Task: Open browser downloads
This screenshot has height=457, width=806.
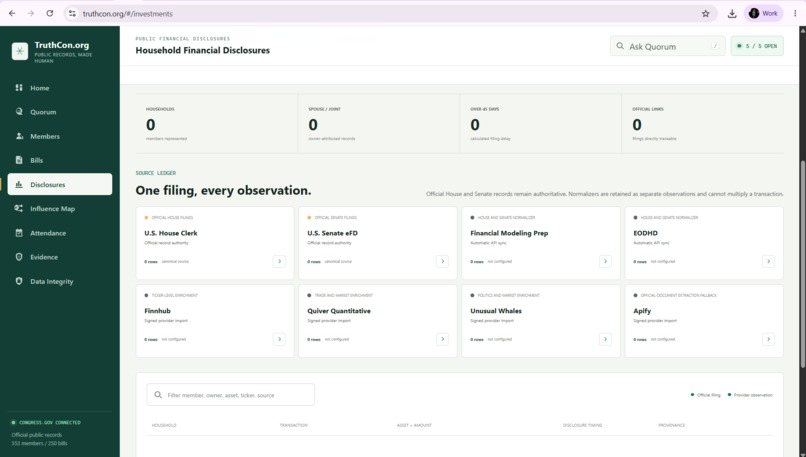Action: pos(732,14)
